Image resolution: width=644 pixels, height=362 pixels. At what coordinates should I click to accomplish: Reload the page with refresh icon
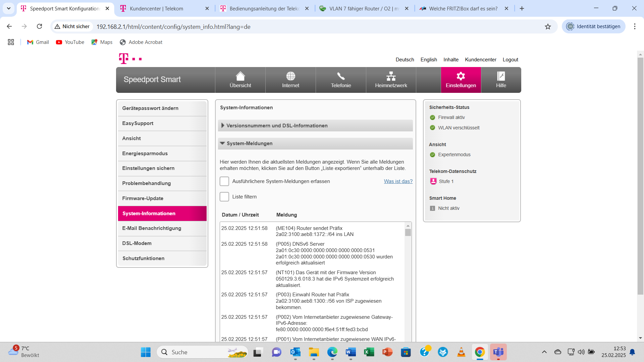(40, 26)
